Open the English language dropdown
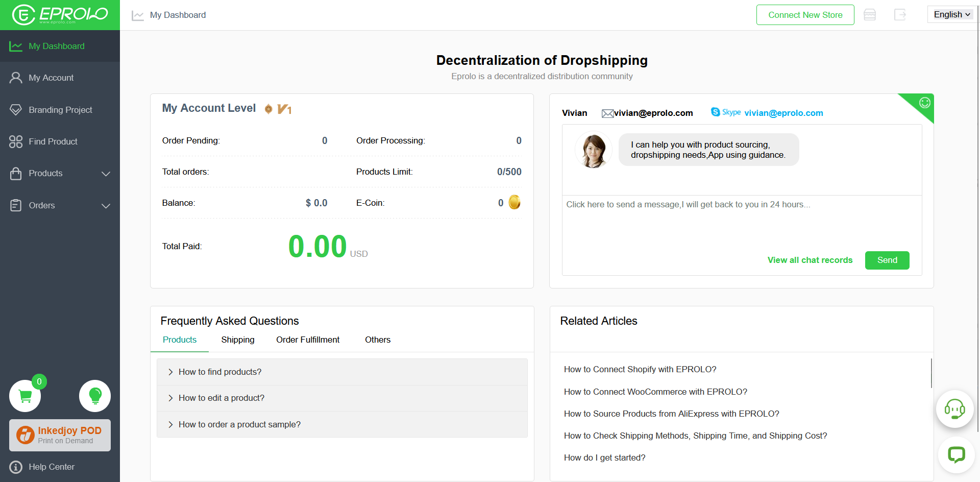 [x=952, y=14]
